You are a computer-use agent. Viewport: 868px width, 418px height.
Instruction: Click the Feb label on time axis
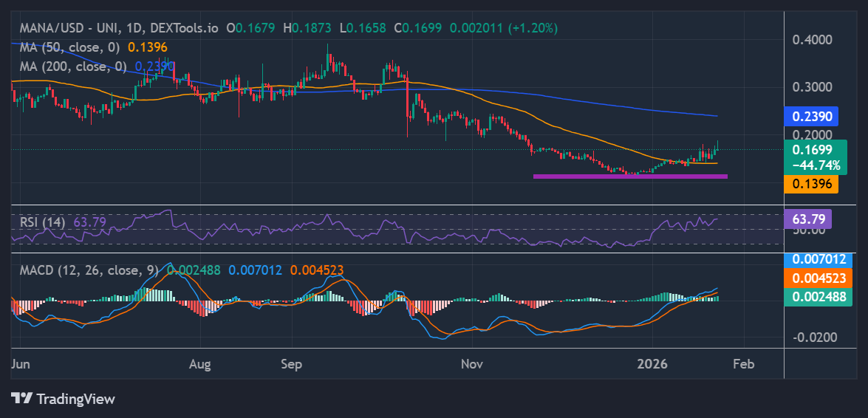point(743,364)
